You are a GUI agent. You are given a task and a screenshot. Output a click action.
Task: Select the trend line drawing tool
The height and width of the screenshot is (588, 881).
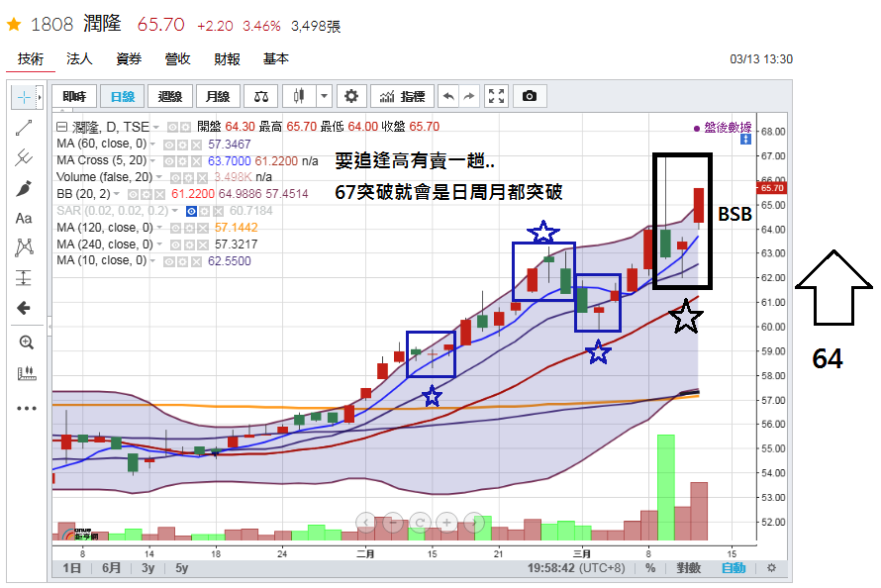[x=24, y=128]
